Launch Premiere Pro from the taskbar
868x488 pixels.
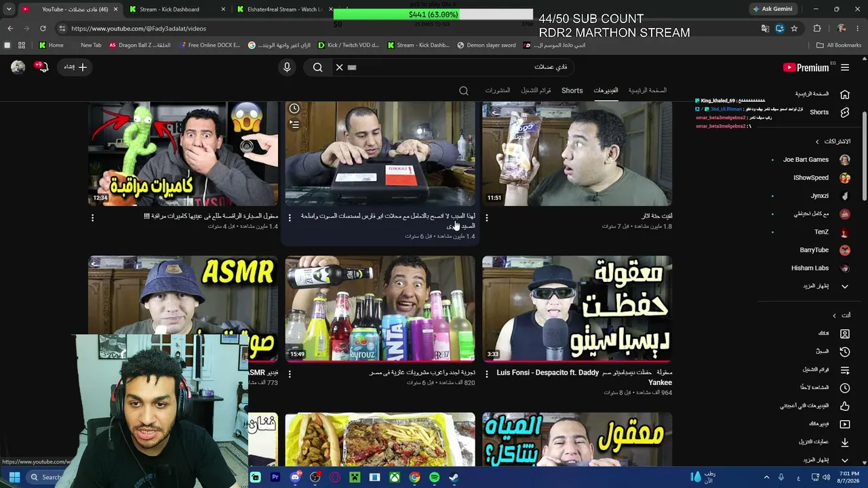point(275,477)
